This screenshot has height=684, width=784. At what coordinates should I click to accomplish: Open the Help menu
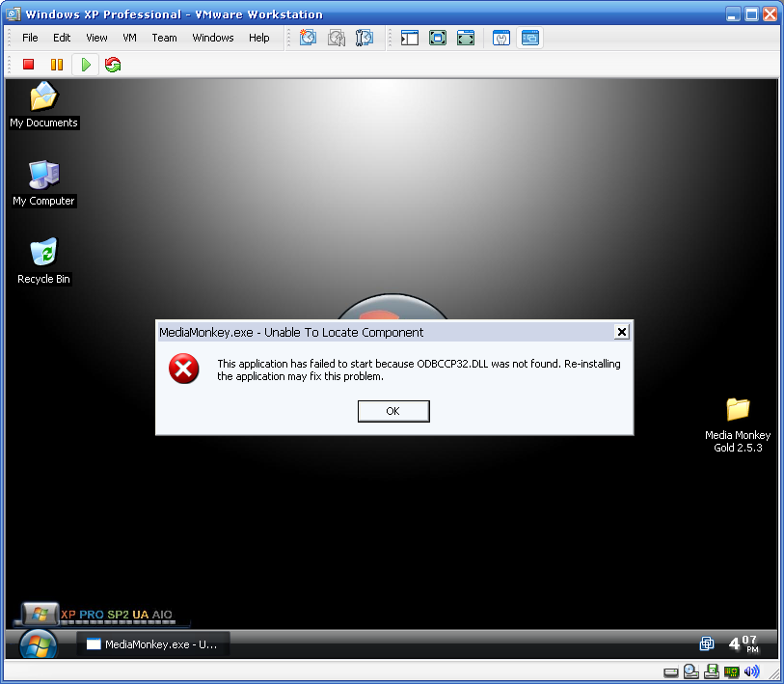click(259, 38)
